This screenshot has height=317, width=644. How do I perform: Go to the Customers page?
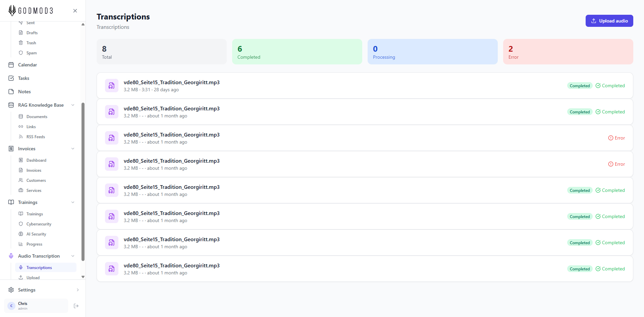[36, 180]
